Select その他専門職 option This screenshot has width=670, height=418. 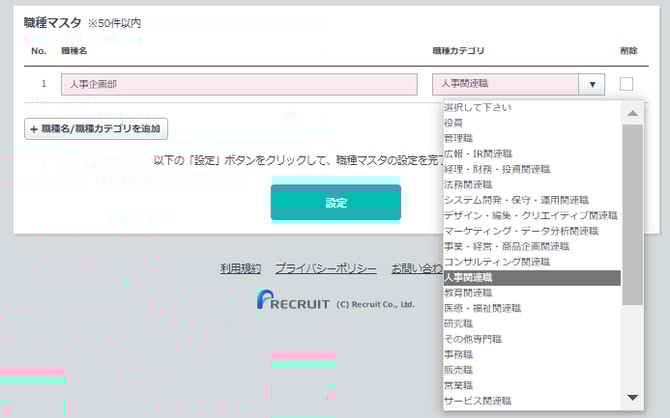[x=532, y=339]
